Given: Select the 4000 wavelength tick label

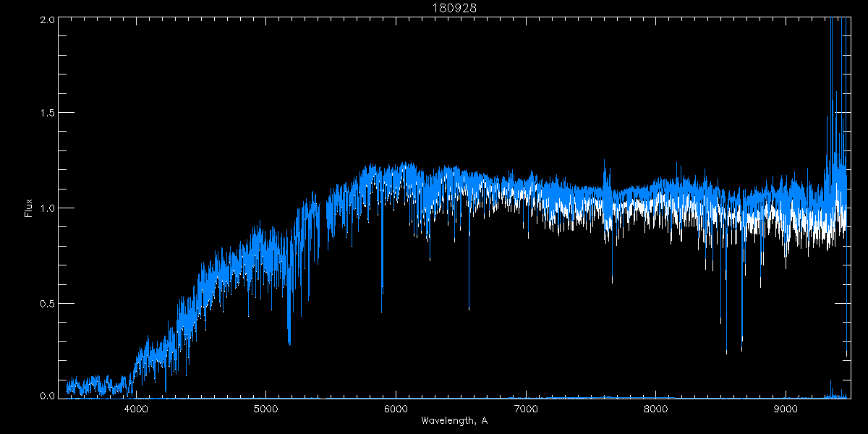Looking at the screenshot, I should pyautogui.click(x=135, y=408).
